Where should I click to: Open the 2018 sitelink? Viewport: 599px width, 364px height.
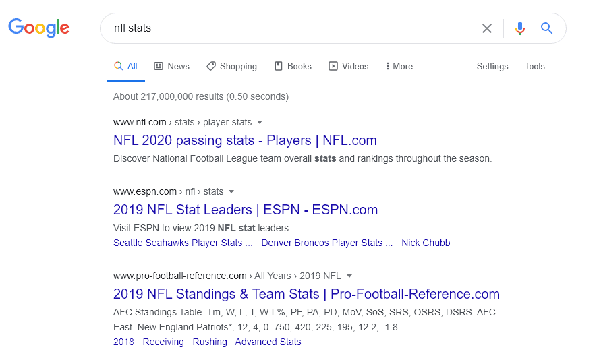pyautogui.click(x=123, y=342)
